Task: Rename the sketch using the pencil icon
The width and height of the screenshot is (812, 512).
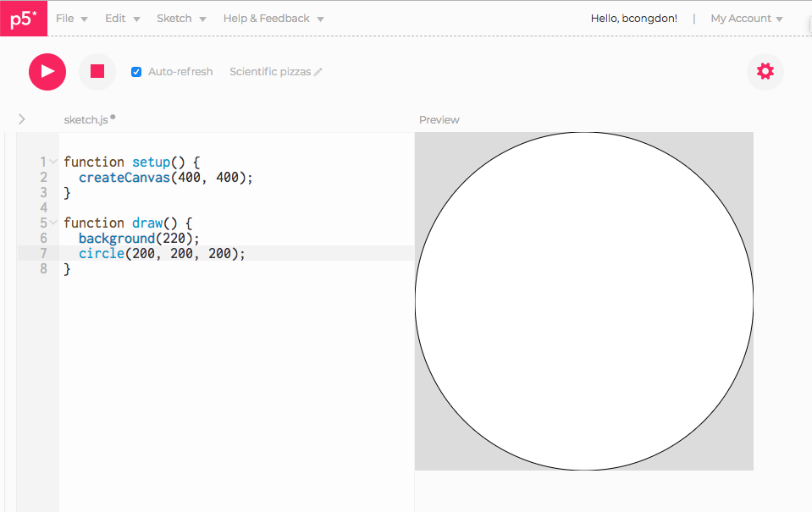Action: point(319,72)
